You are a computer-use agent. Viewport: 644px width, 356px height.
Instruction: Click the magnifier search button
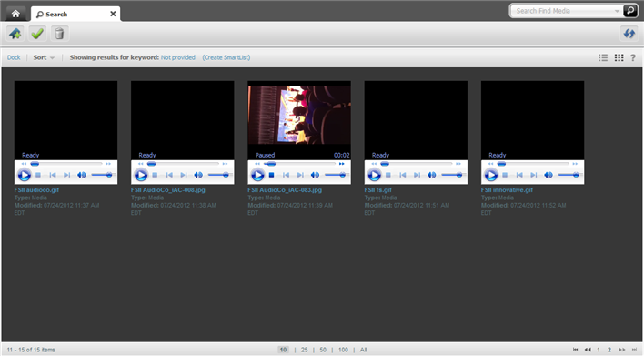coord(630,11)
